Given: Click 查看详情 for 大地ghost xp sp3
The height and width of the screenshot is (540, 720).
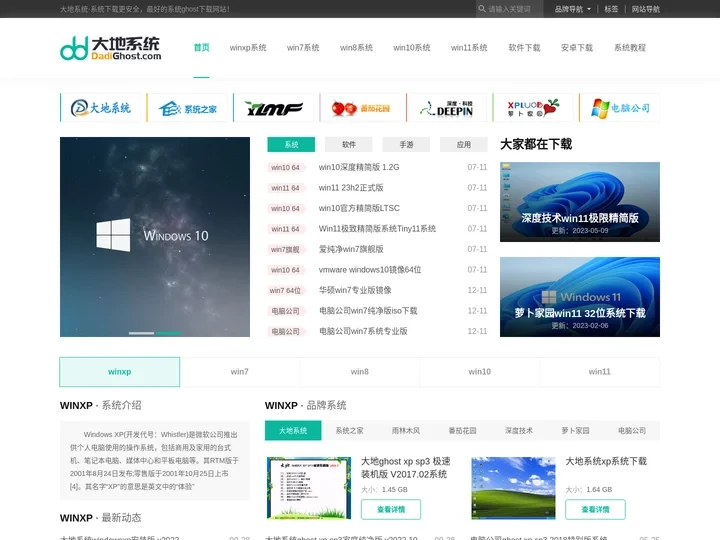Looking at the screenshot, I should coord(391,510).
